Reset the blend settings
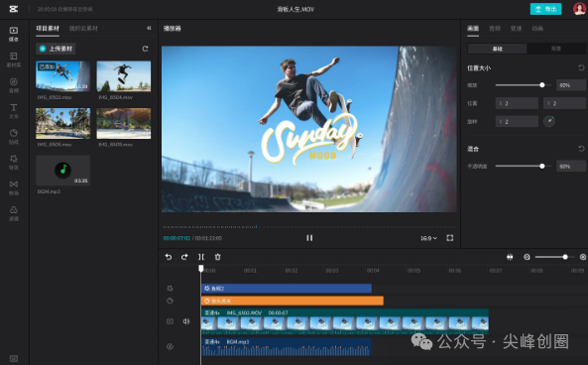 click(581, 149)
